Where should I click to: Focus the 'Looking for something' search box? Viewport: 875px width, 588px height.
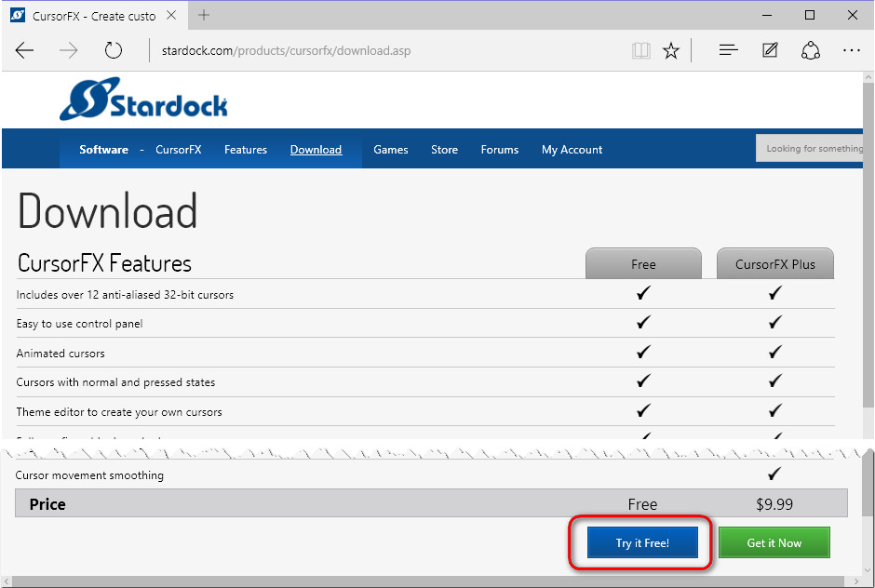[813, 149]
